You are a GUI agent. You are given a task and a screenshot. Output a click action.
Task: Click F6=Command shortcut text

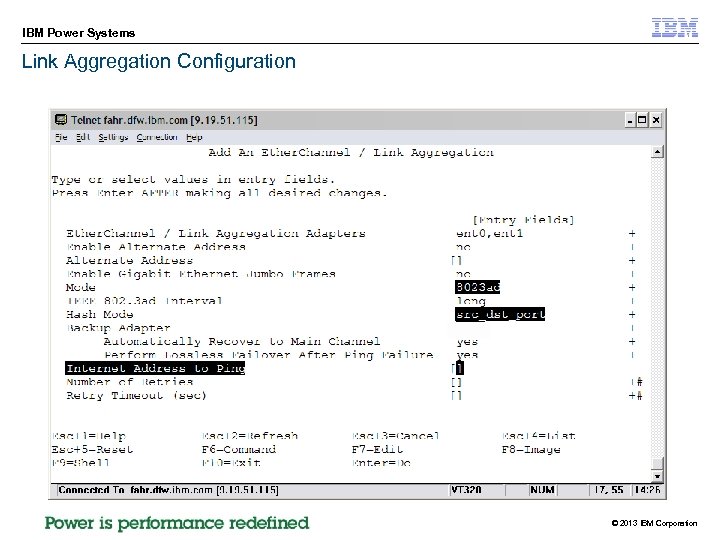pos(239,449)
